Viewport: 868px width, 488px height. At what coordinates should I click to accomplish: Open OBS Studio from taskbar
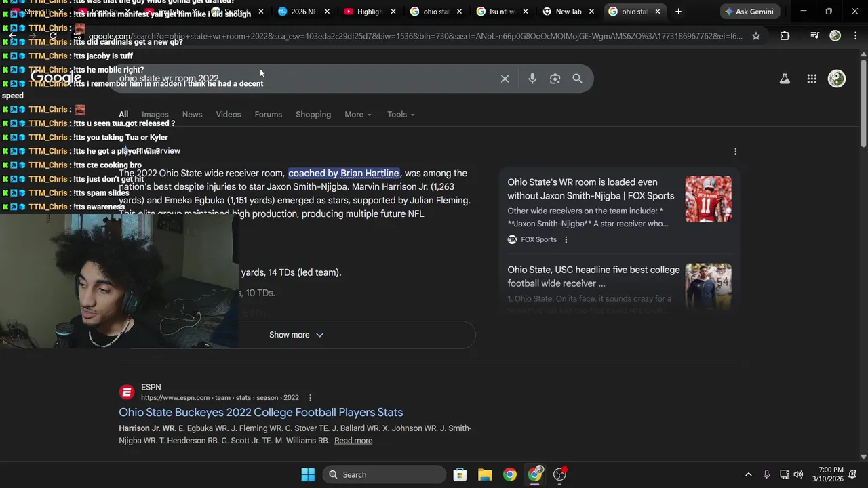(x=560, y=474)
